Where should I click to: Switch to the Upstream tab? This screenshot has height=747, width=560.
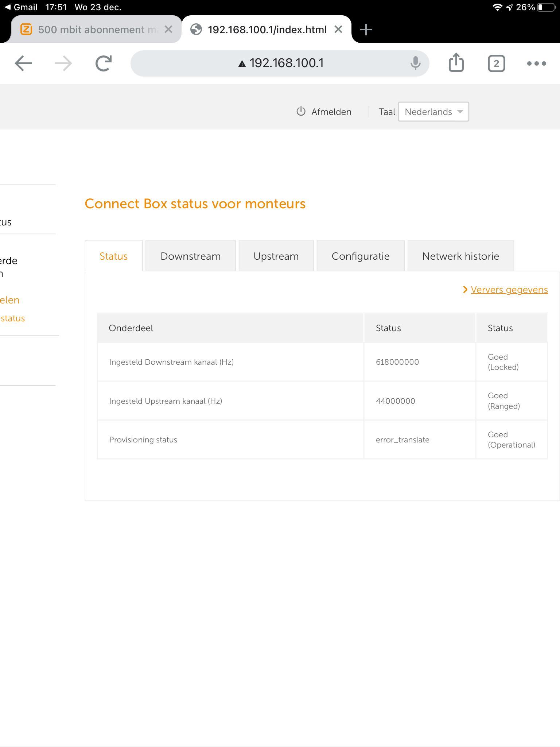(276, 256)
